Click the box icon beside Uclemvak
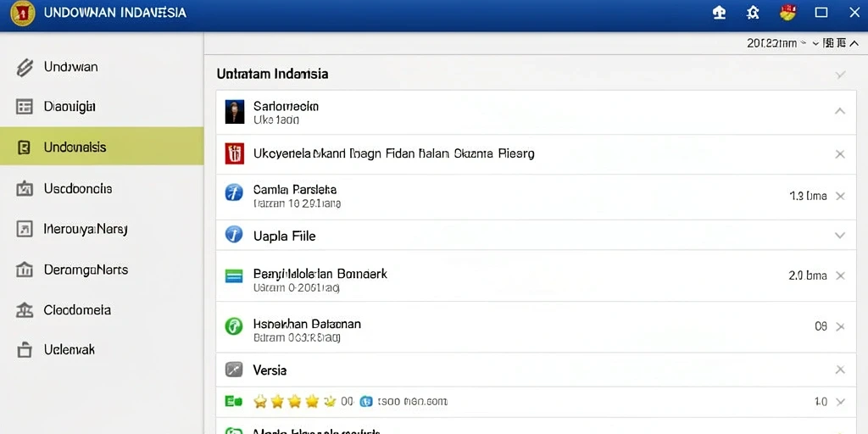Image resolution: width=868 pixels, height=434 pixels. pyautogui.click(x=25, y=350)
